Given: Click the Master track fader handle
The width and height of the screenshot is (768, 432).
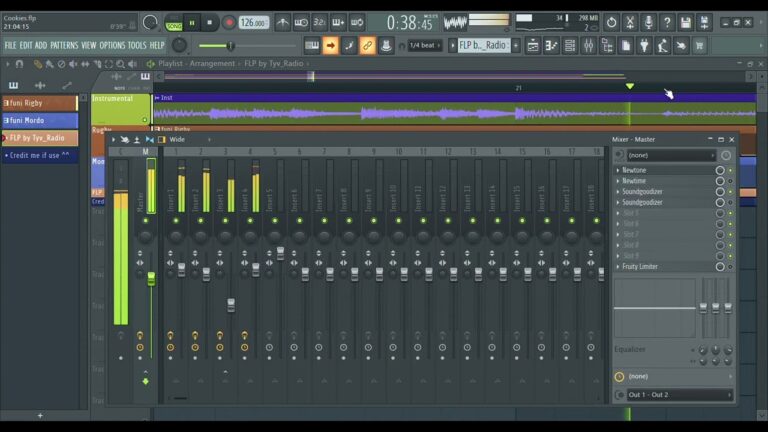Looking at the screenshot, I should [151, 278].
